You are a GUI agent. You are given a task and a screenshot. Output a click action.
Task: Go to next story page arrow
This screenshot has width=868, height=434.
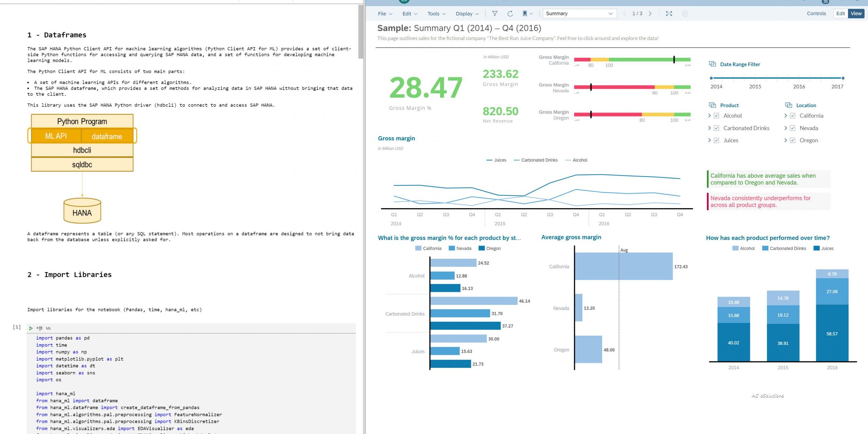(x=650, y=14)
